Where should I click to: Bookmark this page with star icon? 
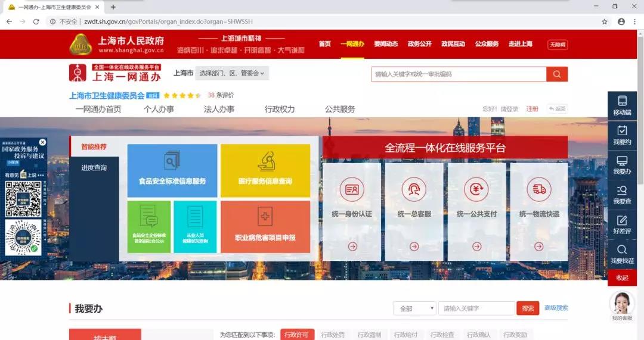coord(605,22)
